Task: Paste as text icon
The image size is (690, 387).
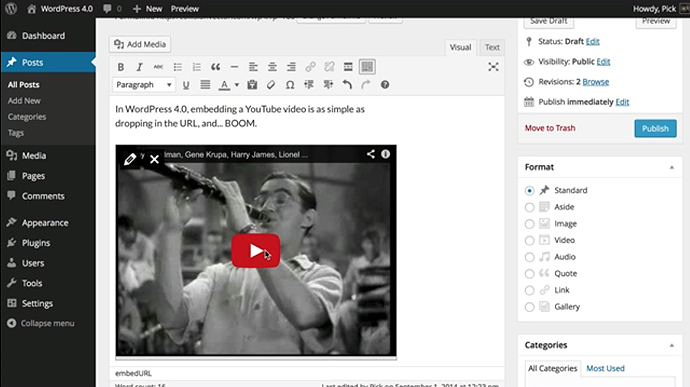Action: click(x=252, y=85)
